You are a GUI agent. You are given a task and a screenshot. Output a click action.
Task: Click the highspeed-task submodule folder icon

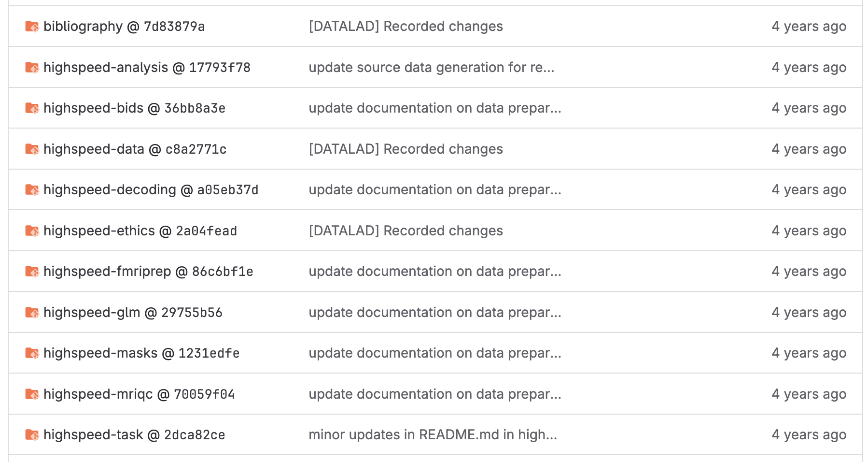click(32, 434)
